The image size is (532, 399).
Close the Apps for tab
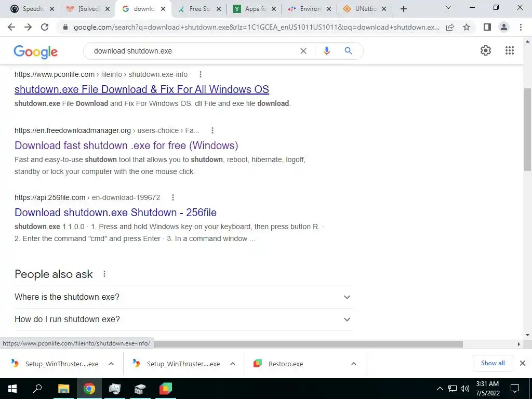pos(274,9)
